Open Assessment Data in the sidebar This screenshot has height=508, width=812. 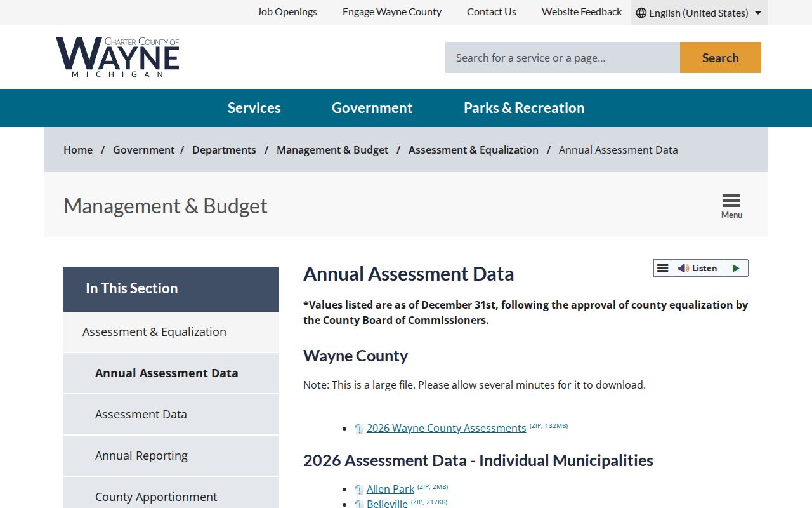pos(171,415)
